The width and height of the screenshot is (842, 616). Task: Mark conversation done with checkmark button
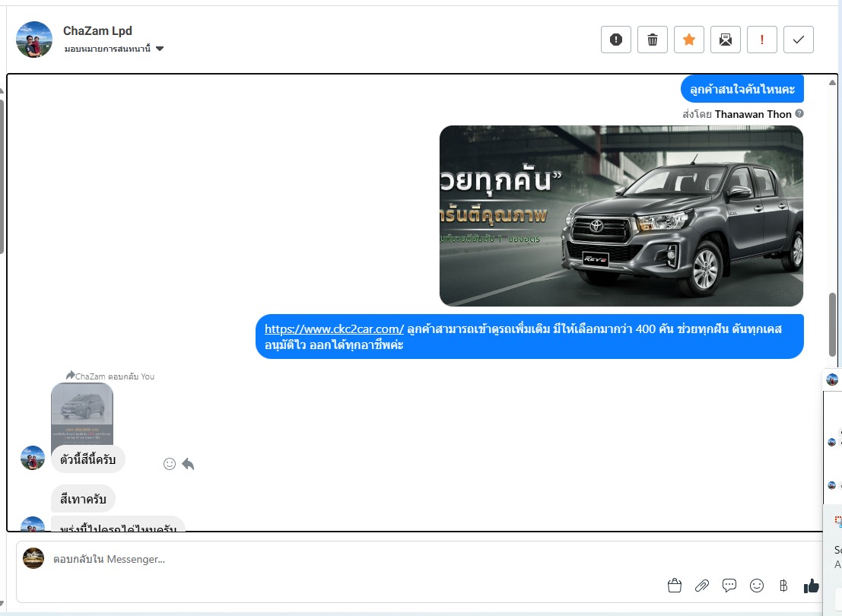click(799, 40)
